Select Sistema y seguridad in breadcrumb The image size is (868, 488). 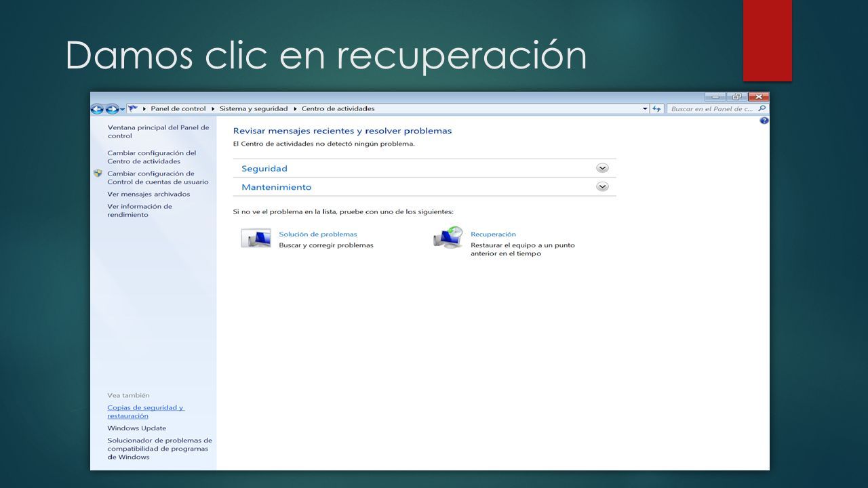pos(254,108)
